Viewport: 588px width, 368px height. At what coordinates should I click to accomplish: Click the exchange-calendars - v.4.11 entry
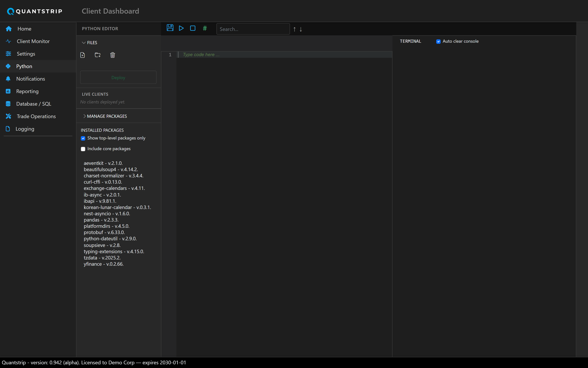114,188
